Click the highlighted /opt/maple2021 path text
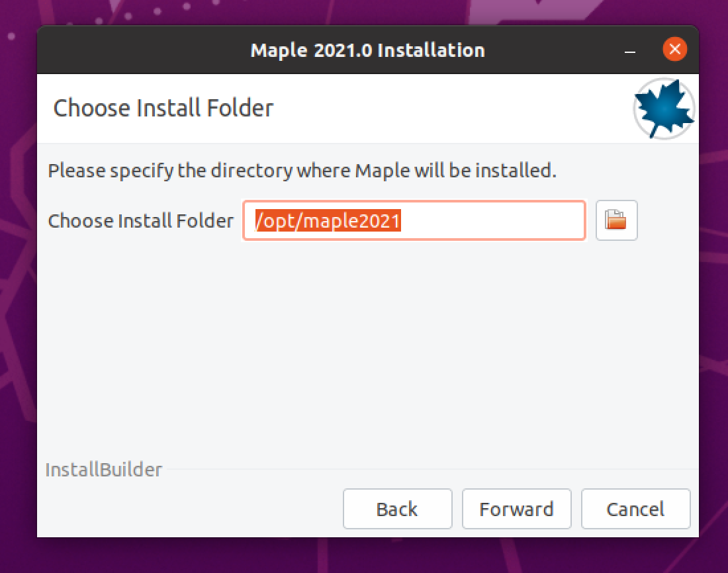Screen dimensions: 728x573 (328, 220)
